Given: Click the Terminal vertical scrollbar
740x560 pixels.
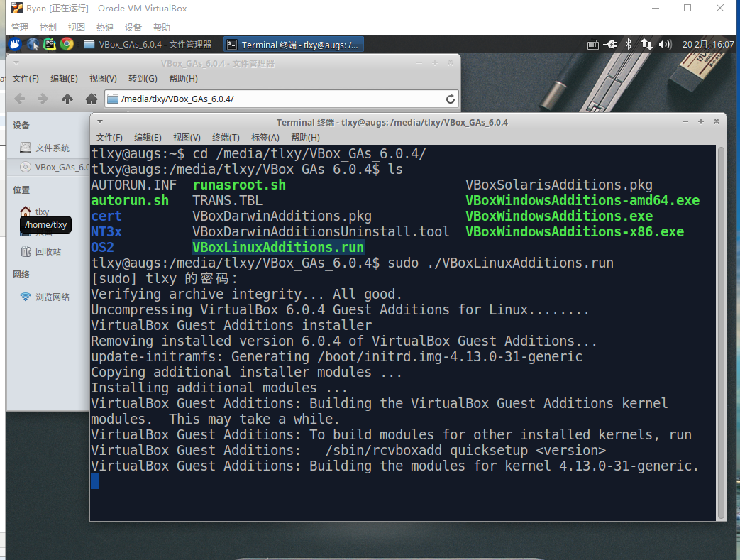Looking at the screenshot, I should pos(721,333).
